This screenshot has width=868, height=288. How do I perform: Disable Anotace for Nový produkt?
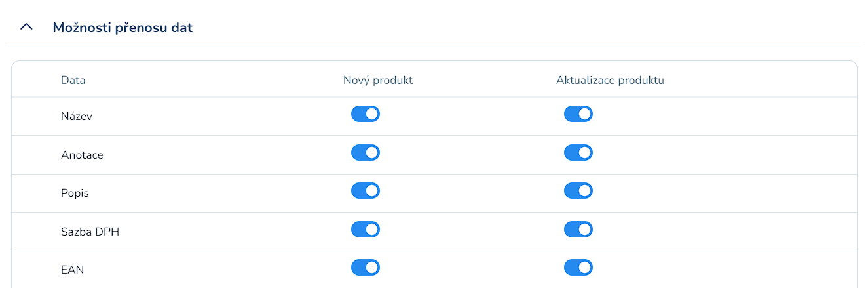point(366,153)
